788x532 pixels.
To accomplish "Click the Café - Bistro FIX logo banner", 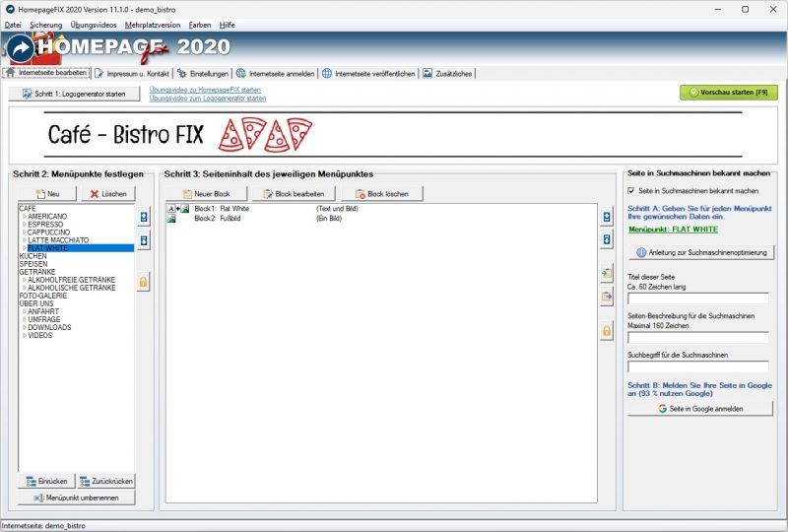I will [x=393, y=135].
